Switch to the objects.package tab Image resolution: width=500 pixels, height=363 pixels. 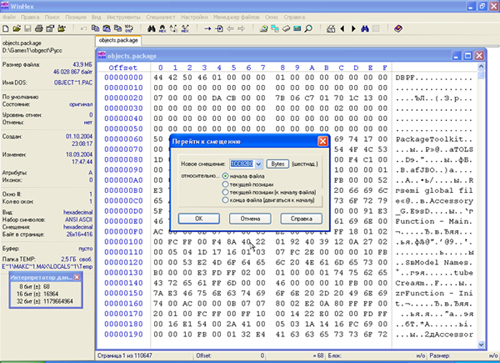[118, 40]
